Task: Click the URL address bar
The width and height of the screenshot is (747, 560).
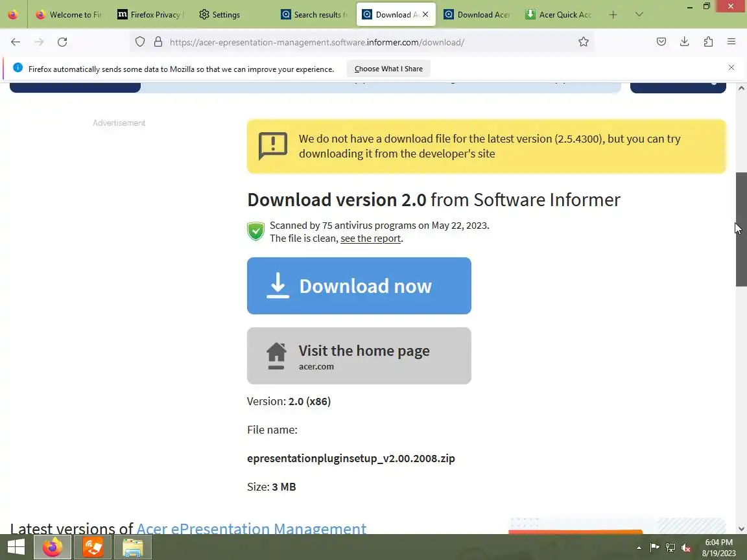Action: pos(362,42)
